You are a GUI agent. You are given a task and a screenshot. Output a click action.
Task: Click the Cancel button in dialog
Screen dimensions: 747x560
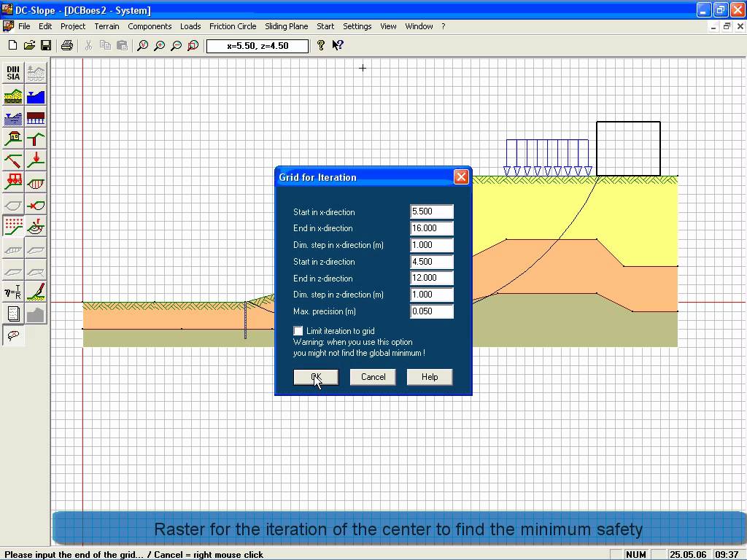click(x=373, y=377)
